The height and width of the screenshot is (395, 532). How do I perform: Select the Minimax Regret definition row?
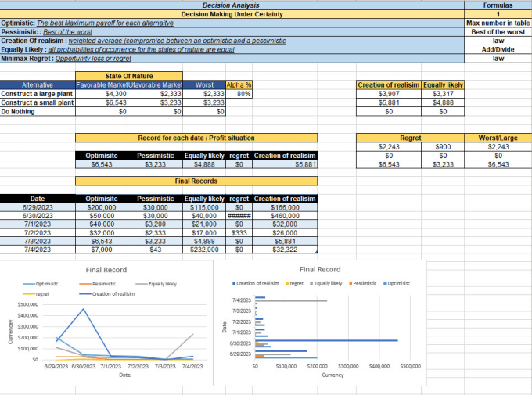tap(232, 58)
